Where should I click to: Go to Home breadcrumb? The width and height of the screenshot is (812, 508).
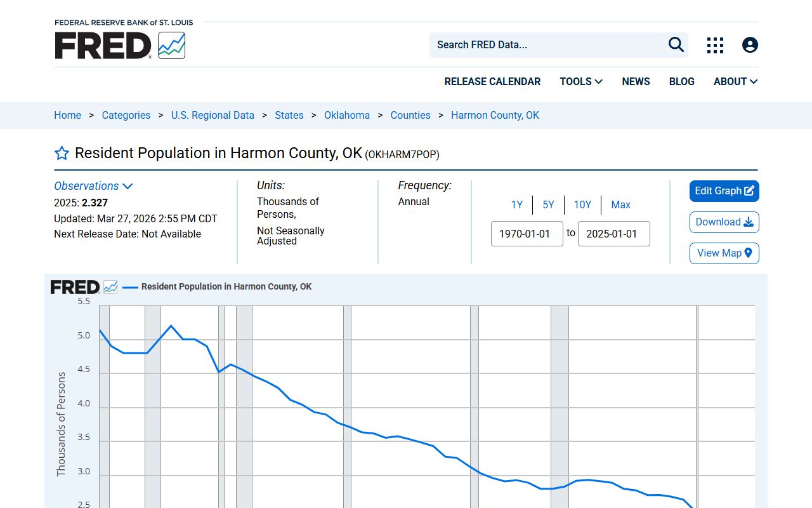pyautogui.click(x=67, y=115)
